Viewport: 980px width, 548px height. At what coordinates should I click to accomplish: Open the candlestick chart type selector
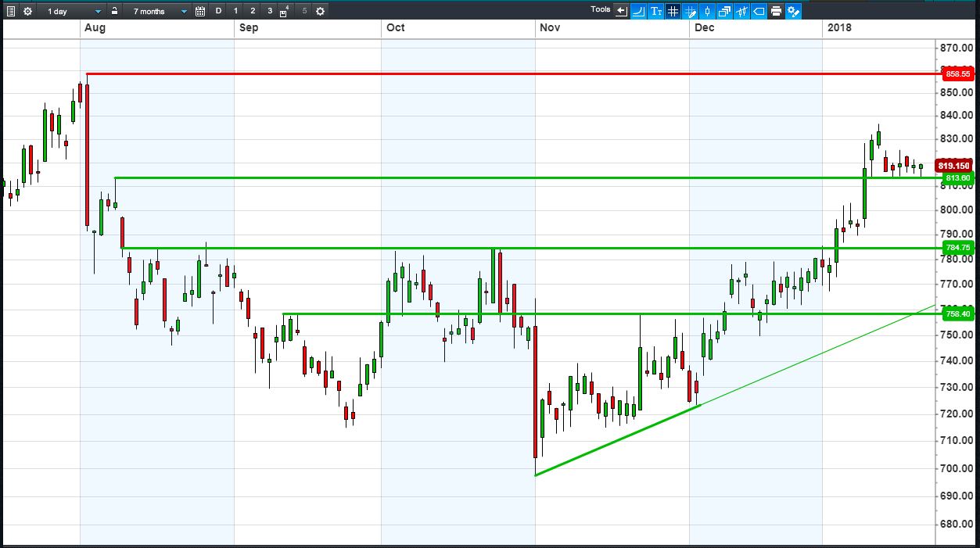(708, 11)
